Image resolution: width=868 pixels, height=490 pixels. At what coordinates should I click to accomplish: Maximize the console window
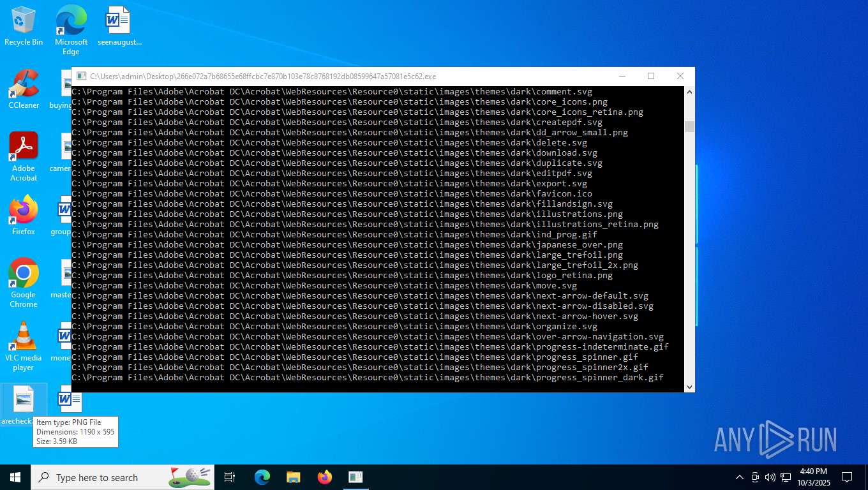tap(651, 76)
